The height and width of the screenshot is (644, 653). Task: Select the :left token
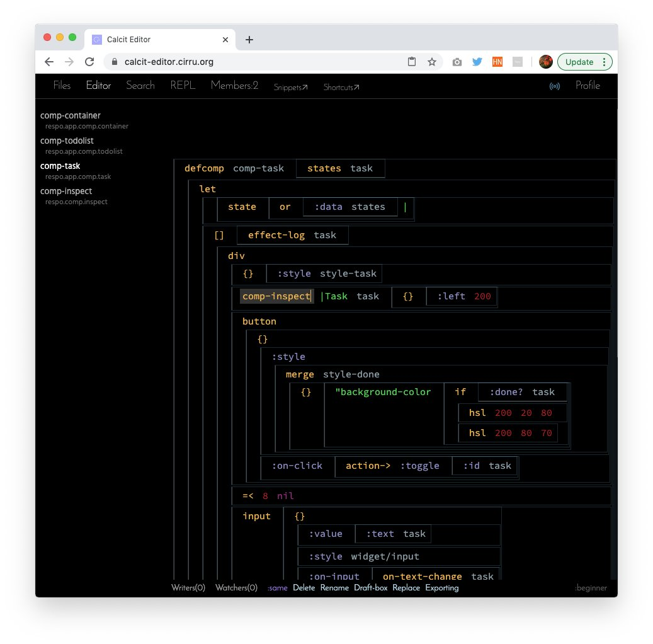pyautogui.click(x=451, y=296)
